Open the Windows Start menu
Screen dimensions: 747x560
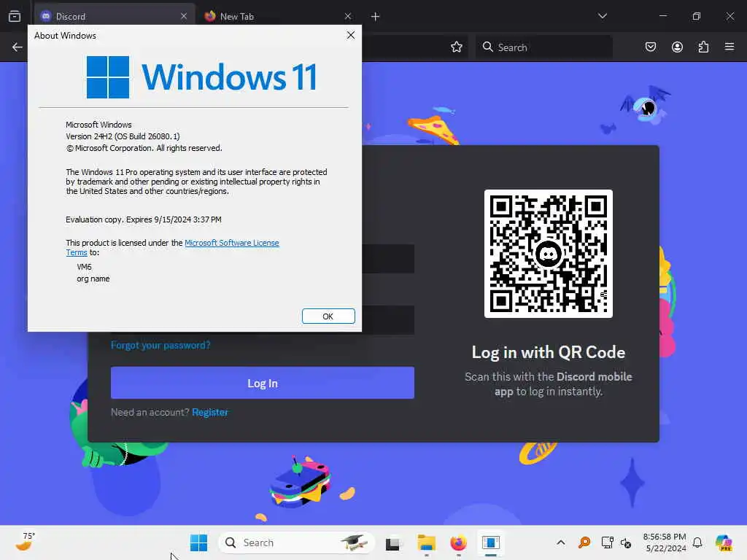click(198, 542)
